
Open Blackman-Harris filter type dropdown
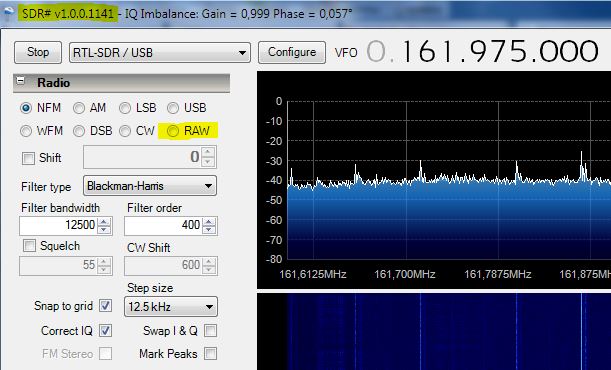150,186
